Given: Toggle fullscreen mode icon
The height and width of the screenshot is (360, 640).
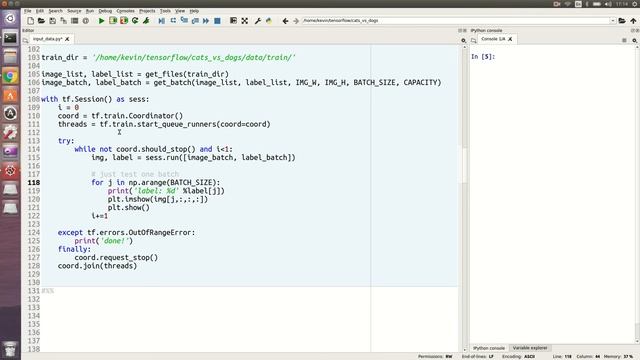Looking at the screenshot, I should point(244,20).
